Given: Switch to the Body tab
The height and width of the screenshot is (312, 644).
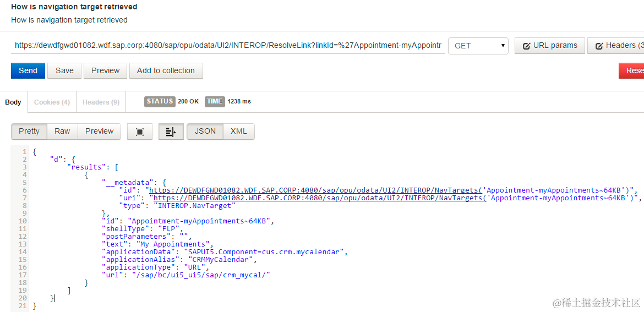Looking at the screenshot, I should point(13,102).
